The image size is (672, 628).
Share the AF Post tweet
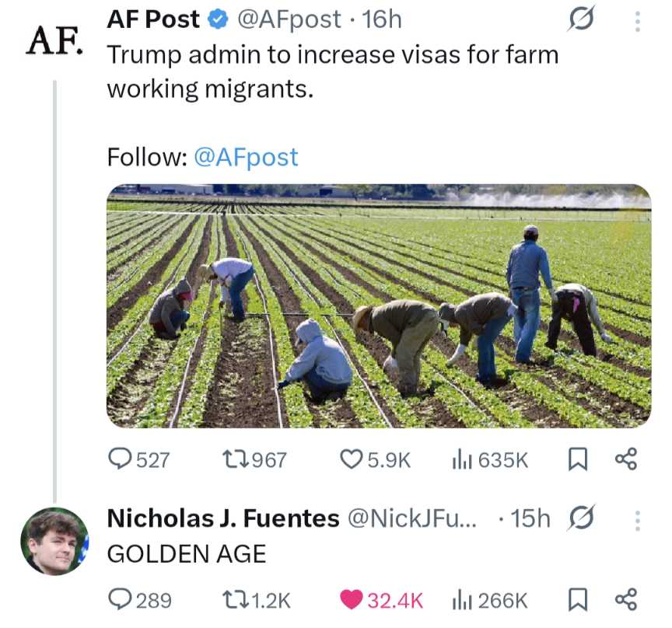(626, 459)
